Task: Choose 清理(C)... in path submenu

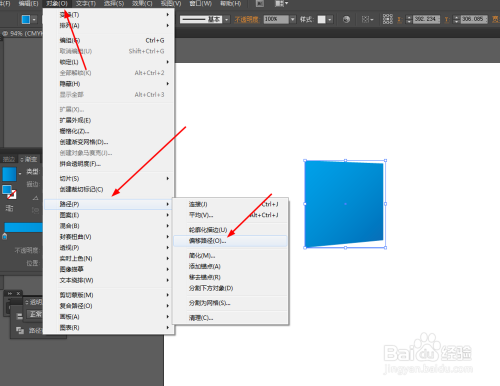Action: [x=230, y=318]
